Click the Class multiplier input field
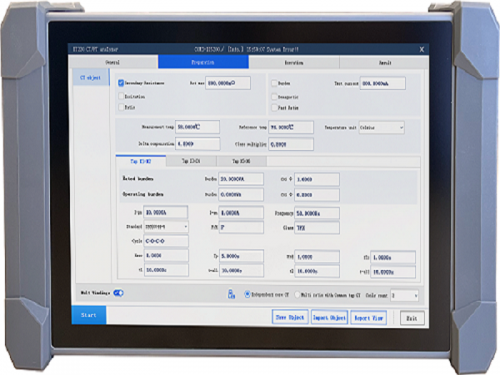The width and height of the screenshot is (500, 375). (291, 144)
